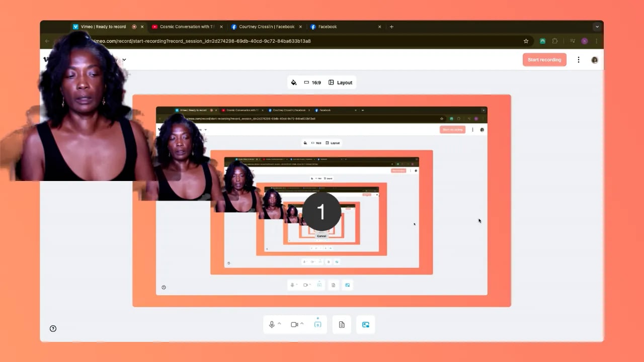Click the blue picture-in-picture icon
This screenshot has width=644, height=362.
point(366,325)
